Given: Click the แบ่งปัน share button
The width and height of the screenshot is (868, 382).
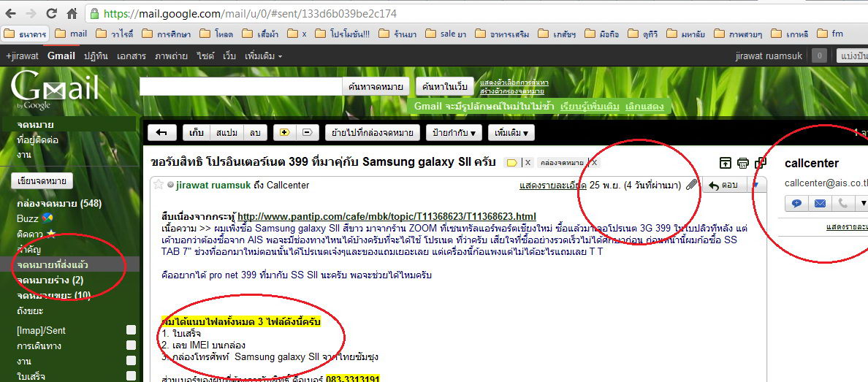Looking at the screenshot, I should [x=852, y=56].
